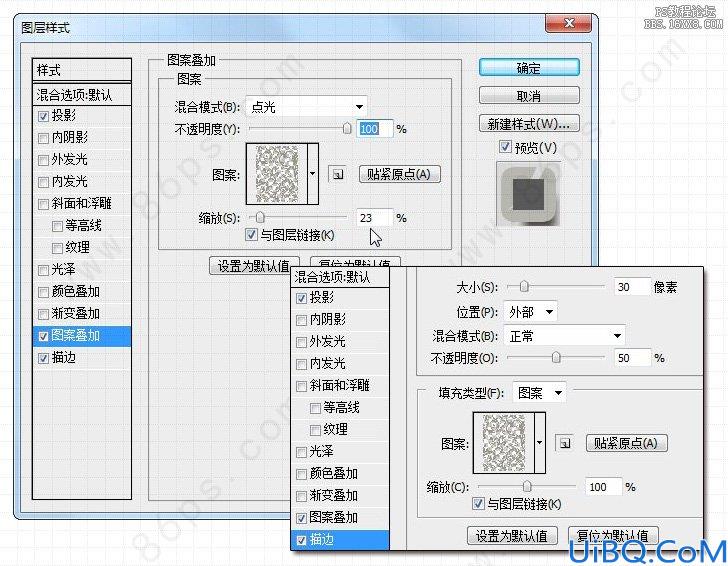728x566 pixels.
Task: Toggle 与图层链接(K) in Pattern Overlay panel
Action: point(251,234)
